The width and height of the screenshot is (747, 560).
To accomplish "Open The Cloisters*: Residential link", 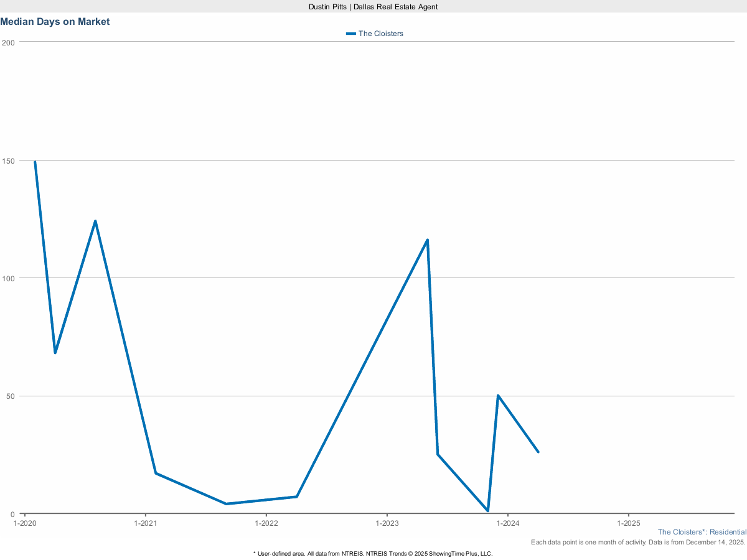I will [702, 532].
